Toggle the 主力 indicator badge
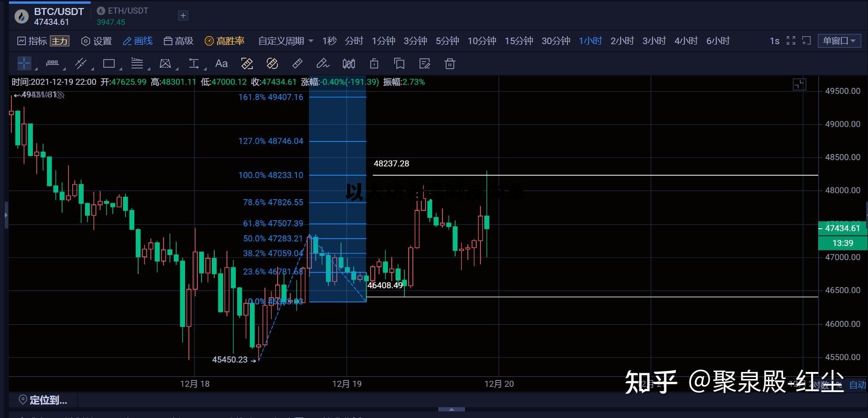The height and width of the screenshot is (418, 868). 60,41
